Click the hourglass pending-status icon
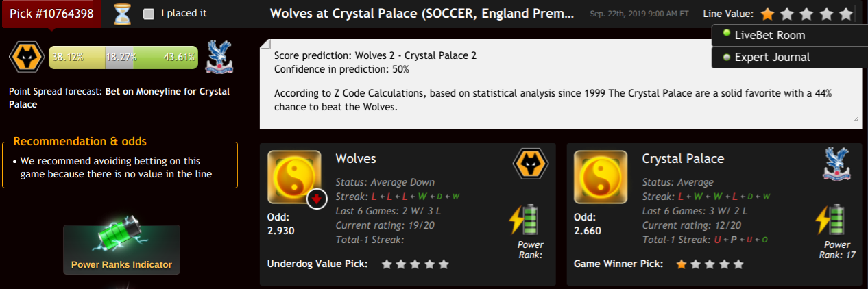This screenshot has width=868, height=289. [x=123, y=14]
